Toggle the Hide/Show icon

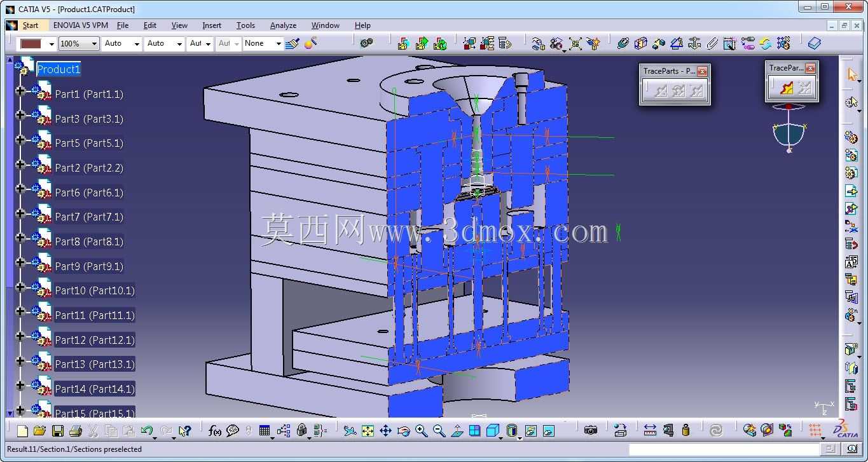(x=531, y=431)
